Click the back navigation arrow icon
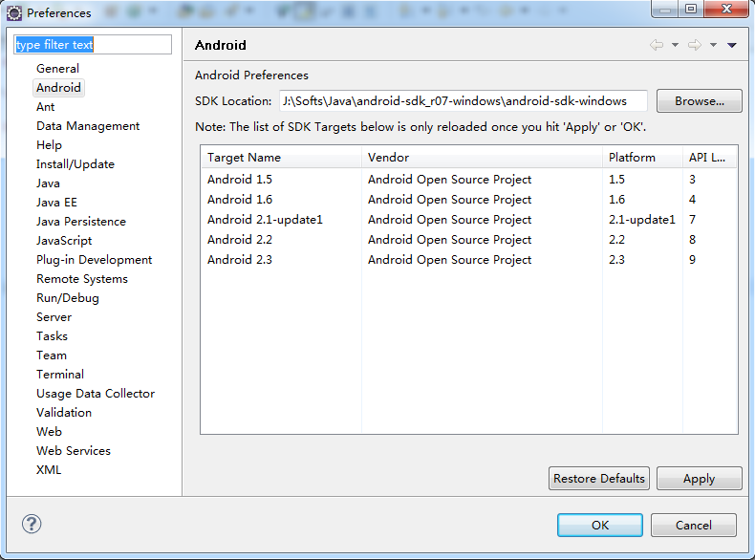This screenshot has width=755, height=560. tap(657, 45)
